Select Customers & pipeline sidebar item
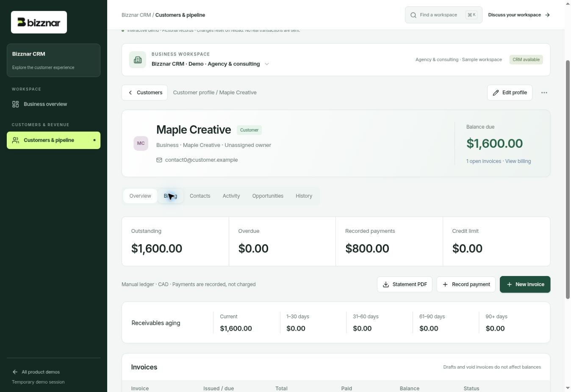 [x=53, y=140]
